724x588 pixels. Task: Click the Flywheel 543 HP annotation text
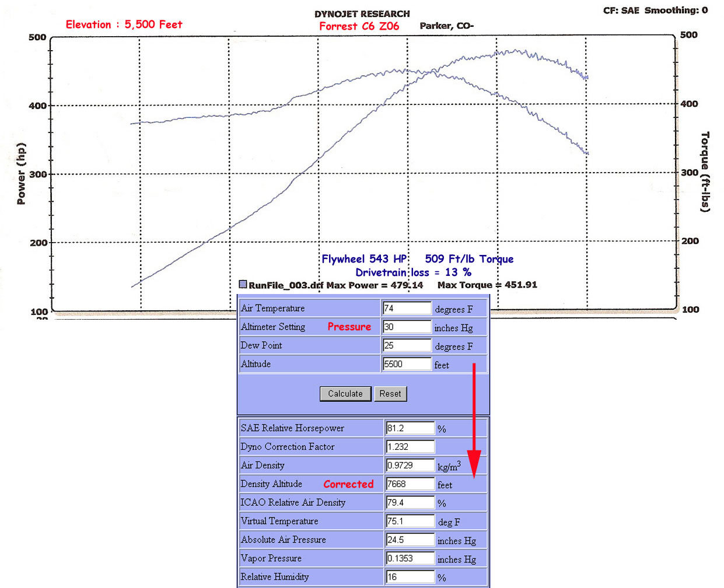pos(364,259)
